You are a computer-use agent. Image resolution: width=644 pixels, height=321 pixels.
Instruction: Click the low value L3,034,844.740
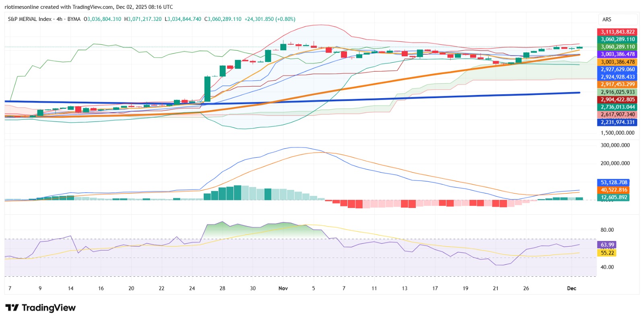click(183, 19)
